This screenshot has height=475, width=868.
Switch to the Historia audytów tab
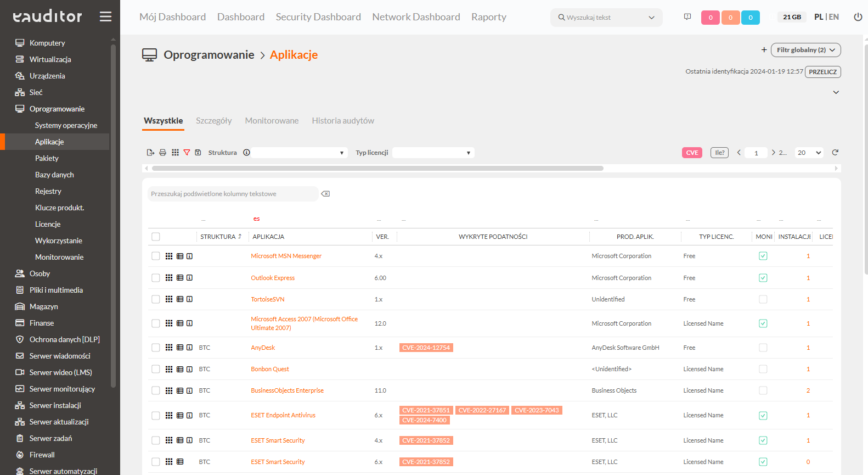coord(343,121)
